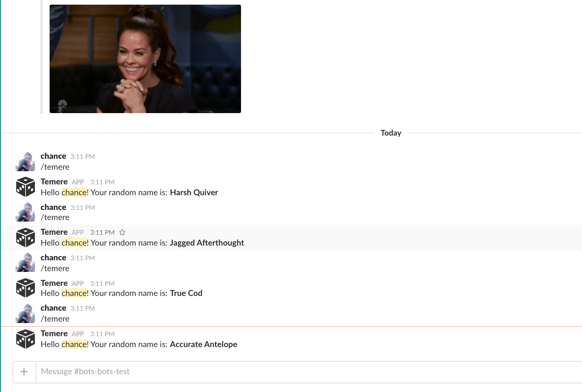Click Temere dice avatar beside True Cod message
582x392 pixels.
[26, 288]
